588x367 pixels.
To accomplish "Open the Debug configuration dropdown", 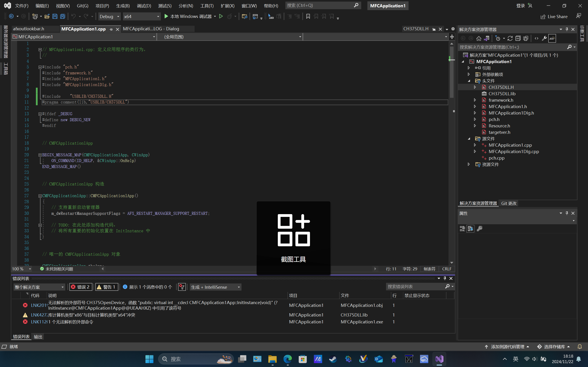I will pyautogui.click(x=109, y=16).
